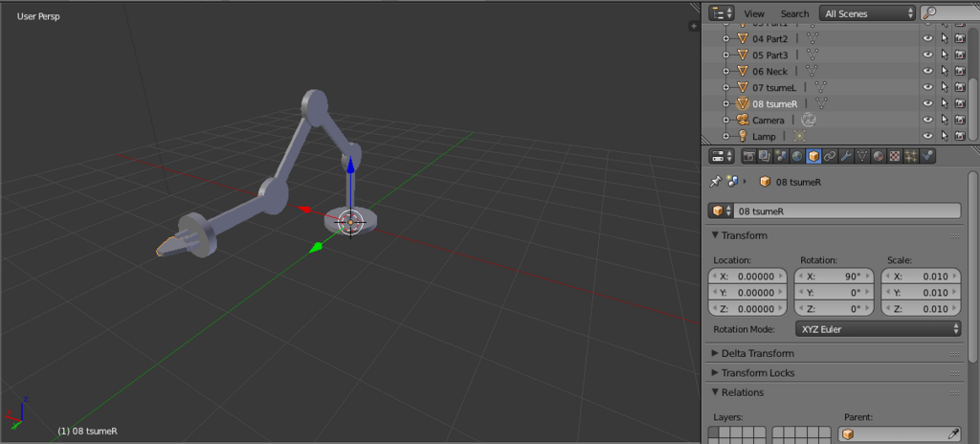Viewport: 980px width, 444px height.
Task: Click the 08 tsumeR object name field
Action: (x=847, y=211)
